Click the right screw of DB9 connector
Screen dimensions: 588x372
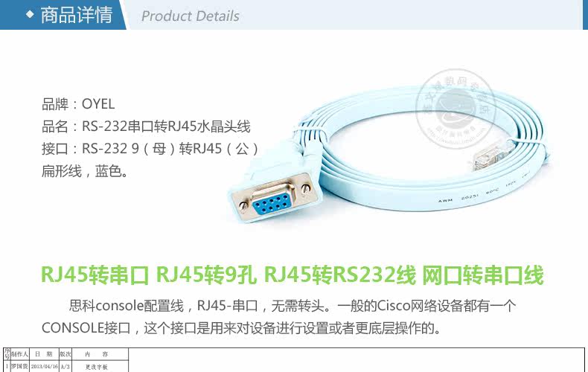coord(306,188)
